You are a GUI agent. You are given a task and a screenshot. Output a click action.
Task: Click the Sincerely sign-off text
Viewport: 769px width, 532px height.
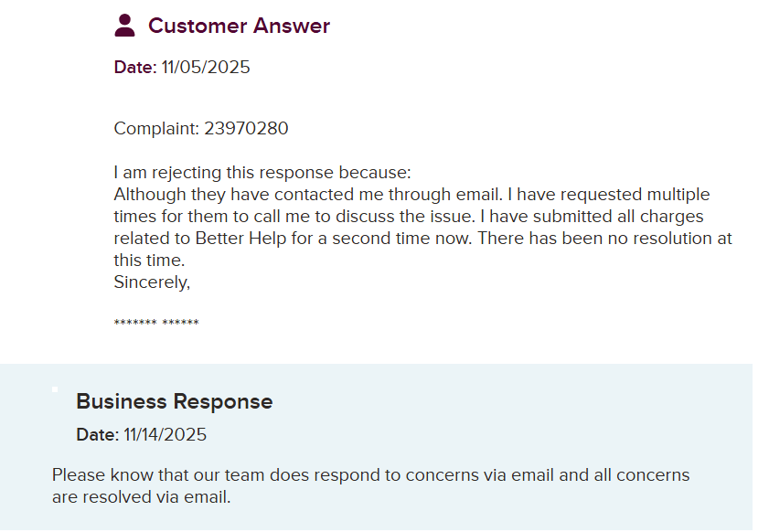(x=152, y=282)
